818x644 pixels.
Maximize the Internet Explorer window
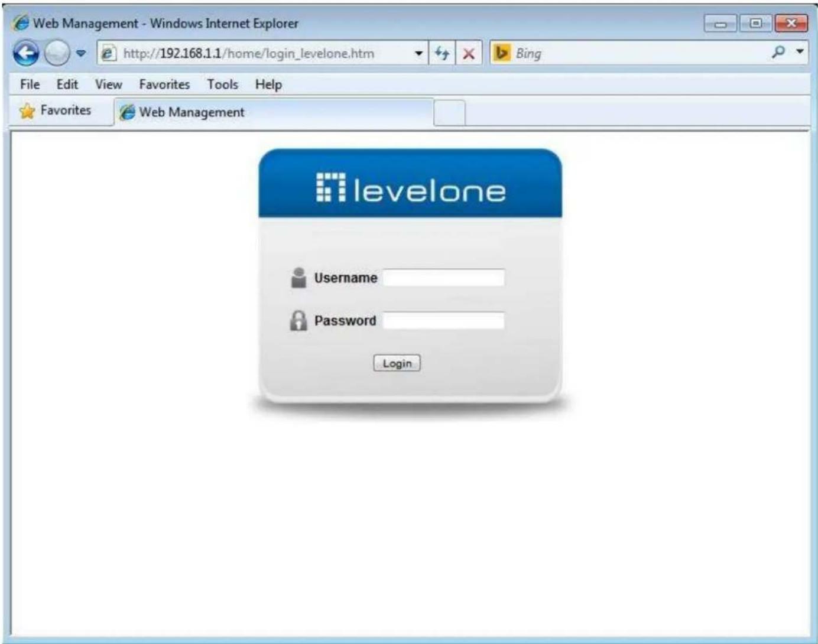coord(755,24)
